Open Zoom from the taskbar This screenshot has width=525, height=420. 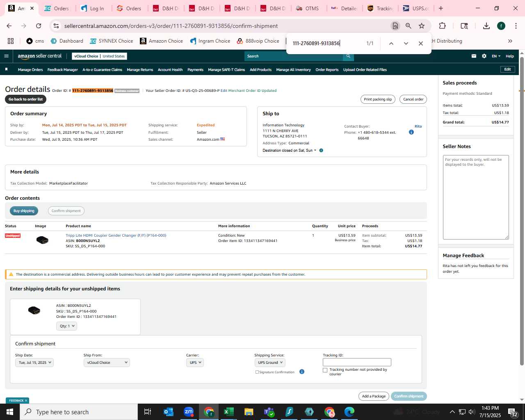click(x=189, y=412)
